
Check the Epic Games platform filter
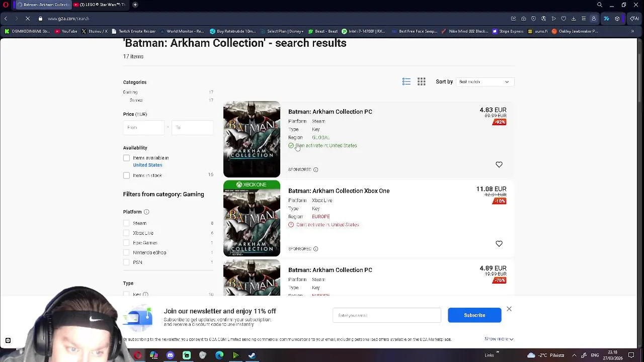(126, 243)
